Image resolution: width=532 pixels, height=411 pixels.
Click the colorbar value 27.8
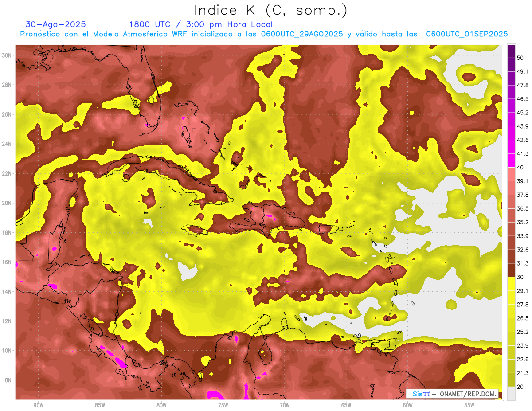(523, 305)
